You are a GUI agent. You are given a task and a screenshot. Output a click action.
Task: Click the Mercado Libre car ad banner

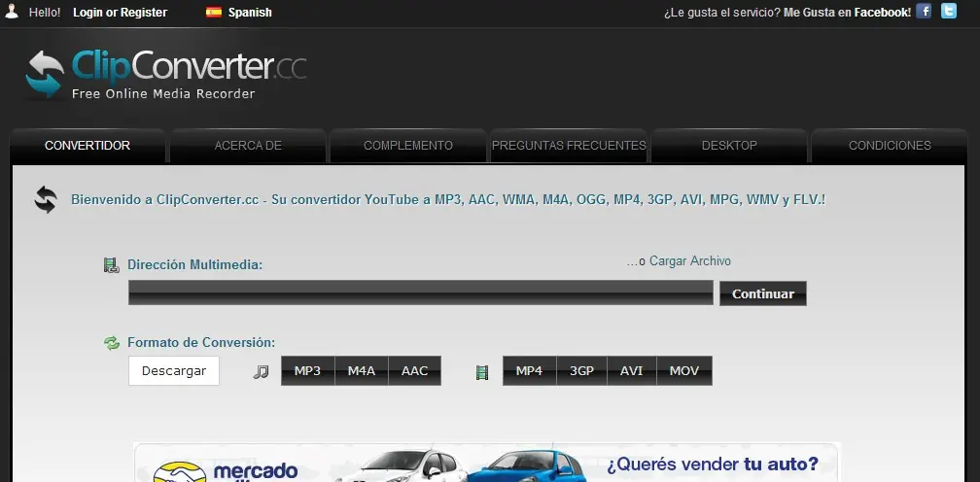[486, 463]
